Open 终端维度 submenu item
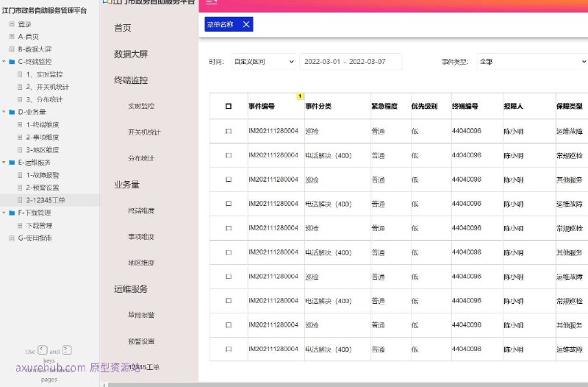 point(141,211)
